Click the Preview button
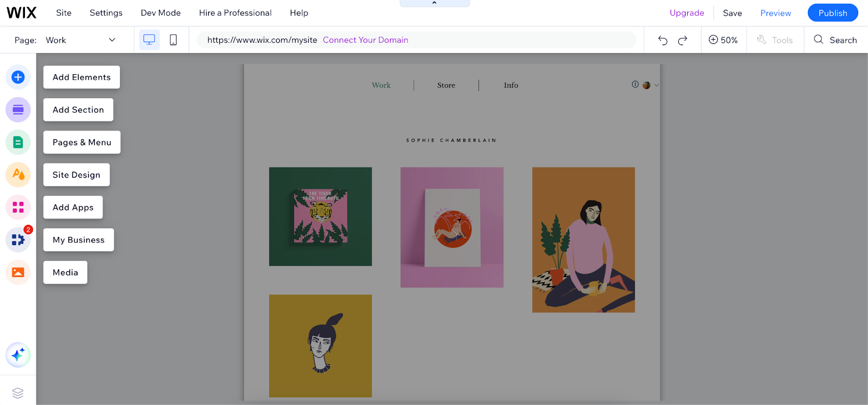This screenshot has height=405, width=868. [776, 12]
